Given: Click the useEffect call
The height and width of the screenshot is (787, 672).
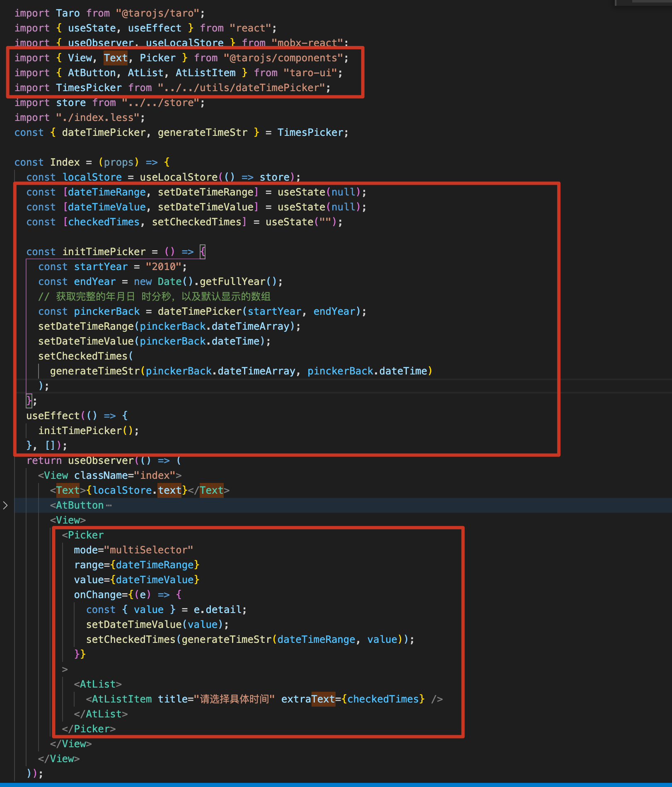Looking at the screenshot, I should 53,416.
